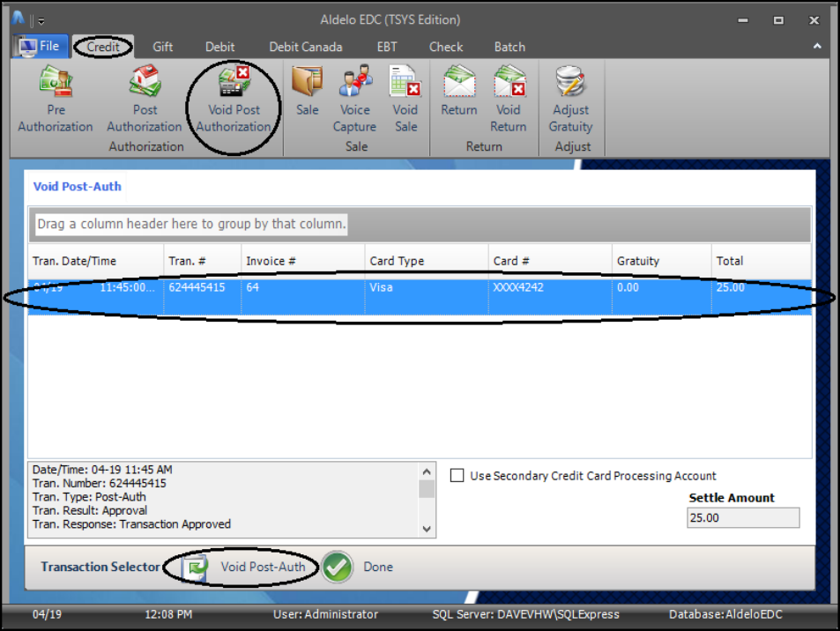This screenshot has width=840, height=631.
Task: Click the group-by column header drop area
Action: tap(420, 224)
